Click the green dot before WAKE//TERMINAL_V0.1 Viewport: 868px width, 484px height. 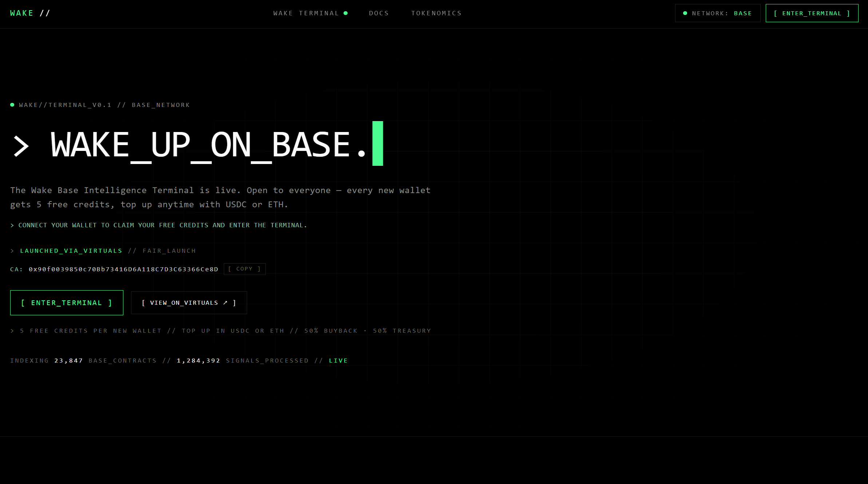(12, 105)
